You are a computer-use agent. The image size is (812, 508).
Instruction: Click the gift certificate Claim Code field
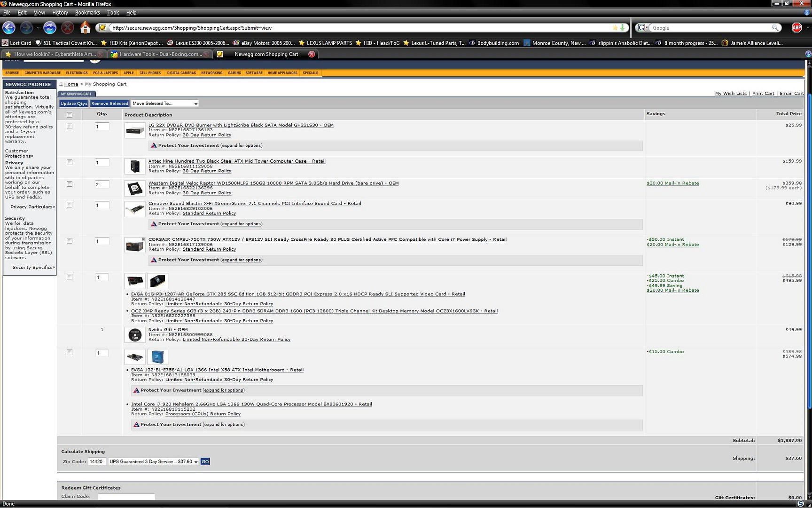coord(126,497)
